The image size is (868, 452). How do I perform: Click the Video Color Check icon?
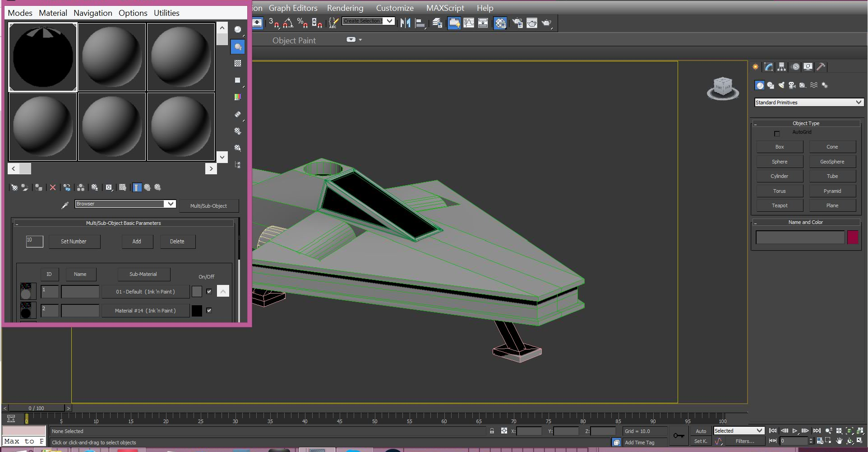coord(238,97)
